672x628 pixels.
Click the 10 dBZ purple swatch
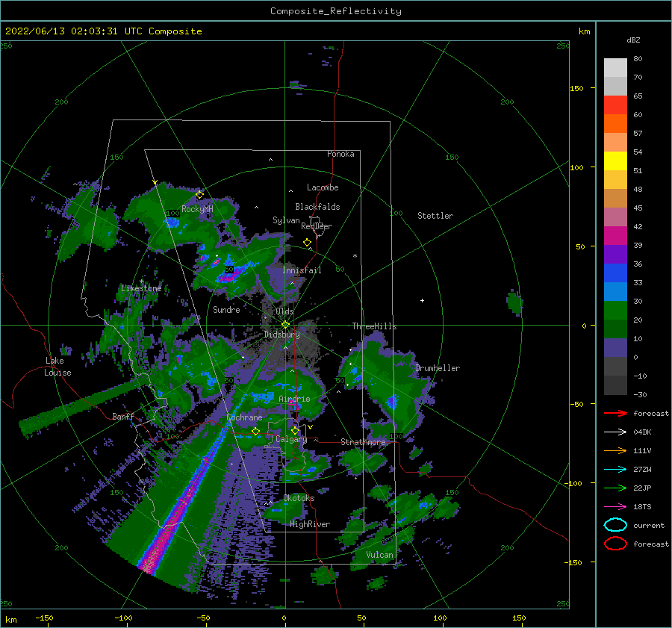615,347
